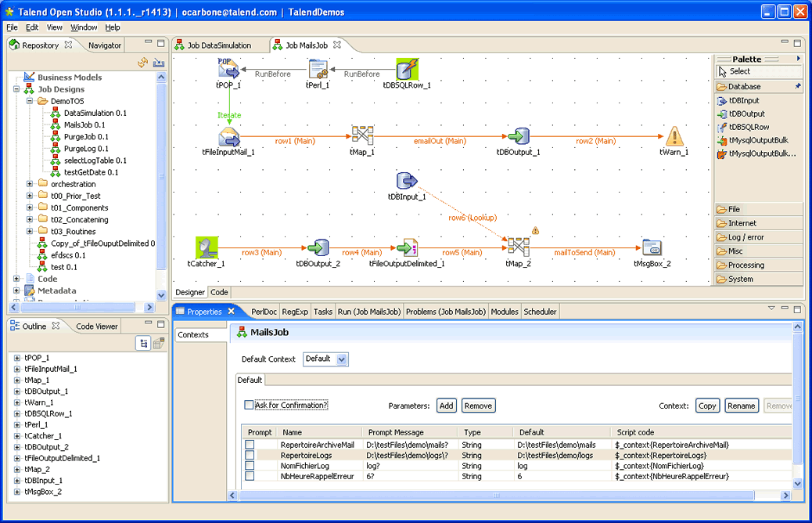
Task: Pin the Database palette drawer
Action: pyautogui.click(x=797, y=86)
